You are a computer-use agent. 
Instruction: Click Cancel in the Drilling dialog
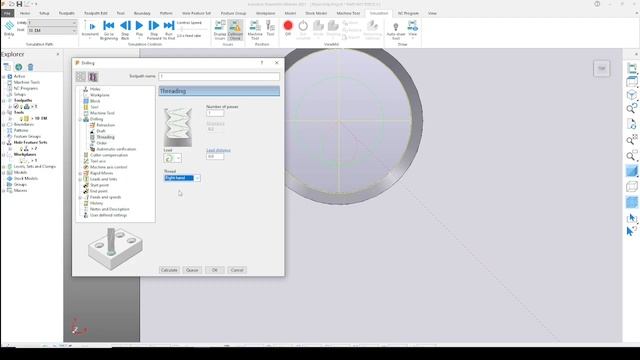tap(237, 270)
